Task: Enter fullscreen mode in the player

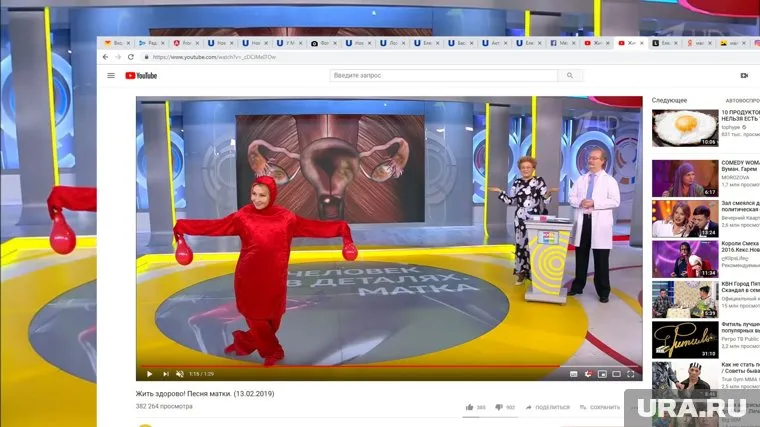Action: click(632, 373)
